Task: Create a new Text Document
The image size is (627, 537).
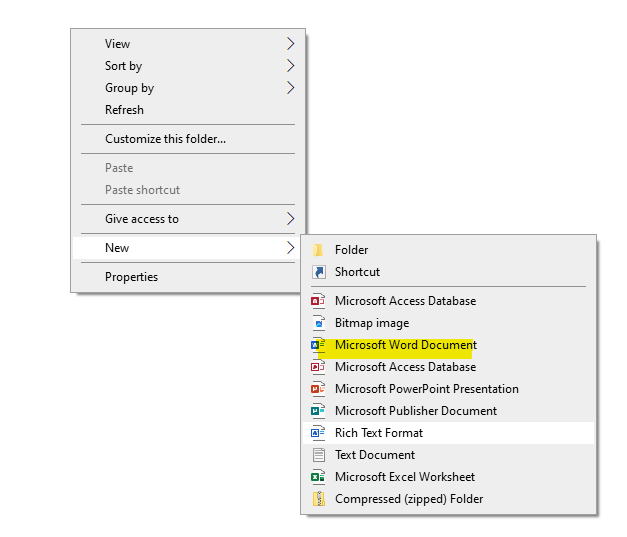Action: click(x=448, y=455)
